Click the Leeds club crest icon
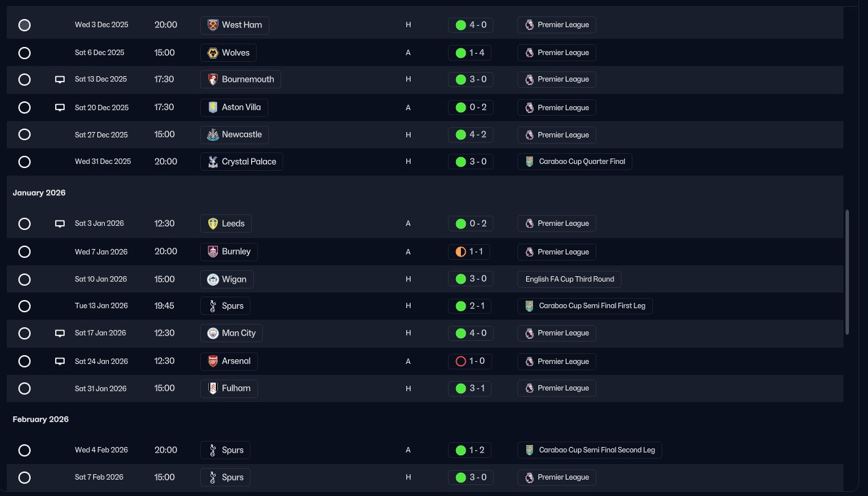The width and height of the screenshot is (868, 496). pyautogui.click(x=213, y=223)
